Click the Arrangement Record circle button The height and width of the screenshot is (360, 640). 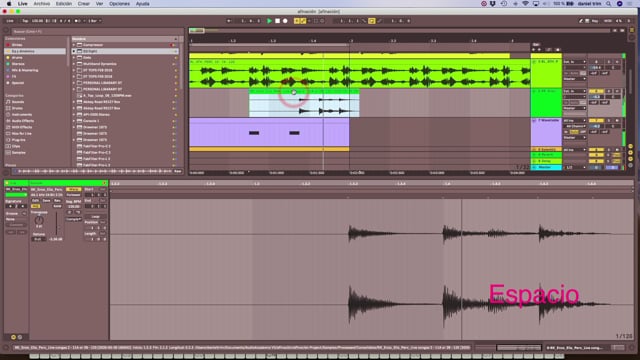[285, 21]
